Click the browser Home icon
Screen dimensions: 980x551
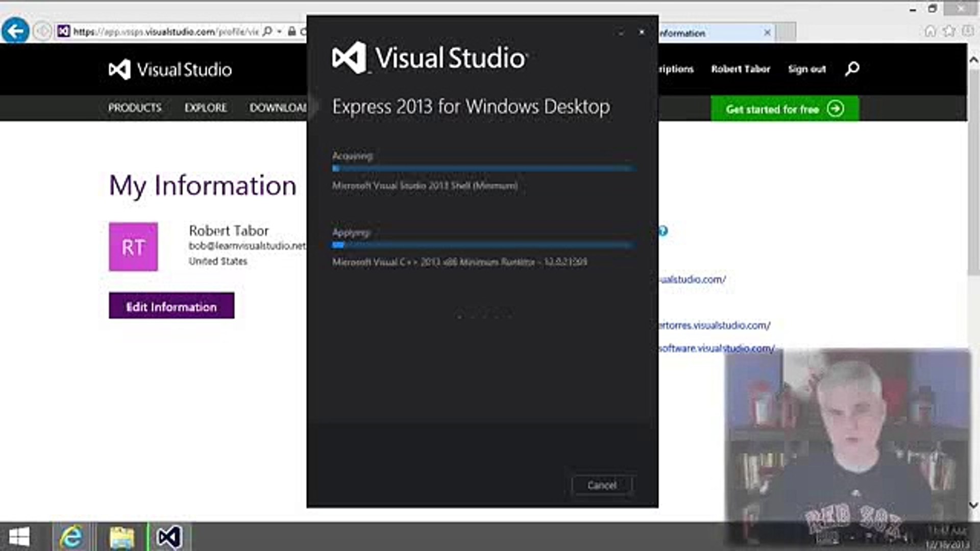pos(930,32)
